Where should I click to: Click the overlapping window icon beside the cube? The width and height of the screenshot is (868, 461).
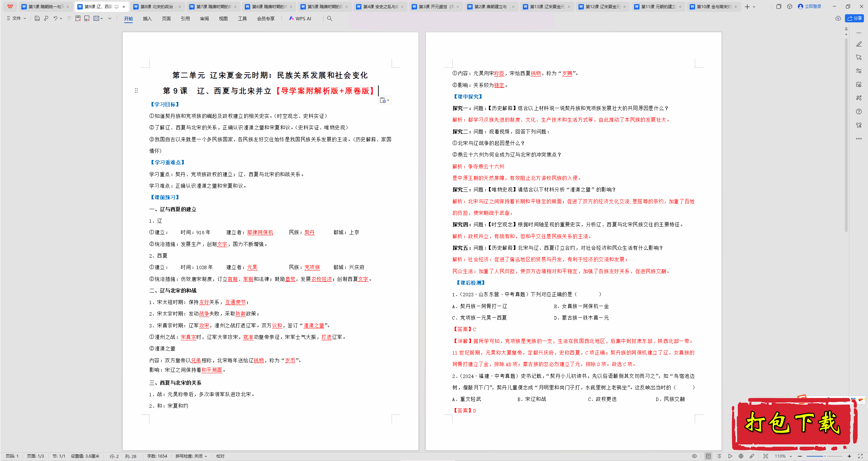(x=779, y=6)
